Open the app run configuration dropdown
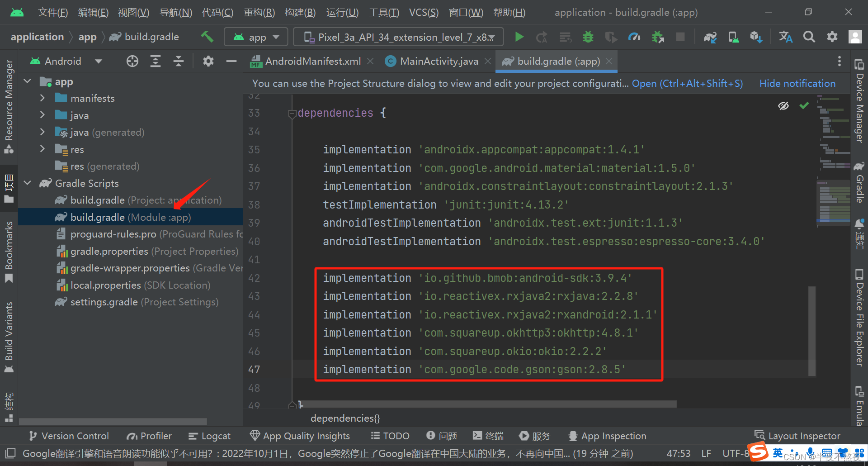868x466 pixels. (x=256, y=37)
